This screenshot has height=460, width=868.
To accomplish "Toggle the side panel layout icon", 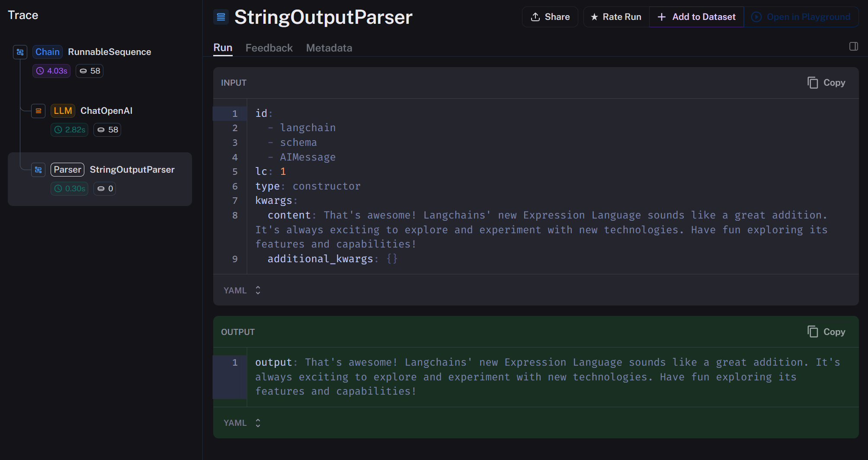I will pyautogui.click(x=853, y=46).
